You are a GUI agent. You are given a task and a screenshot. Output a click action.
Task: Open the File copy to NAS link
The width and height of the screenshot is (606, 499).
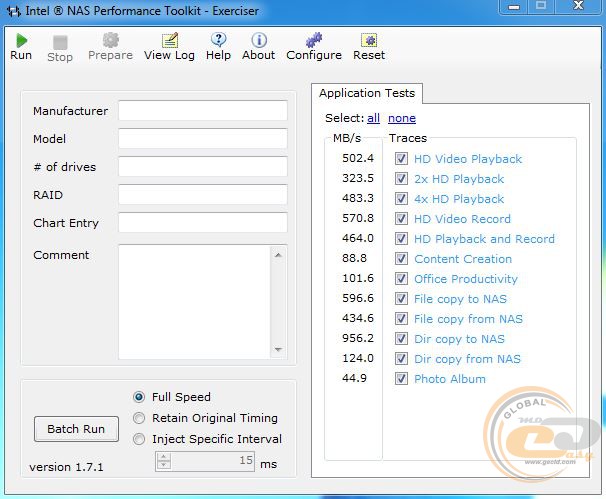[460, 299]
